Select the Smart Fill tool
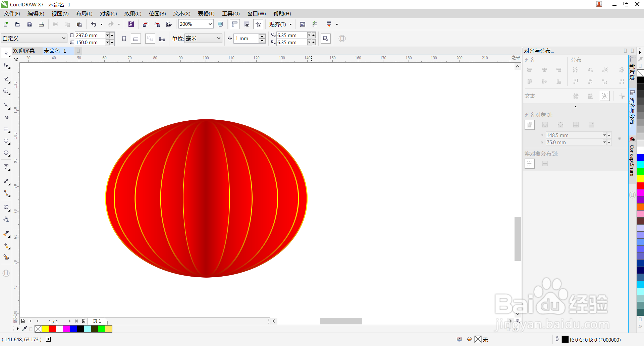The width and height of the screenshot is (644, 346). pos(6,257)
